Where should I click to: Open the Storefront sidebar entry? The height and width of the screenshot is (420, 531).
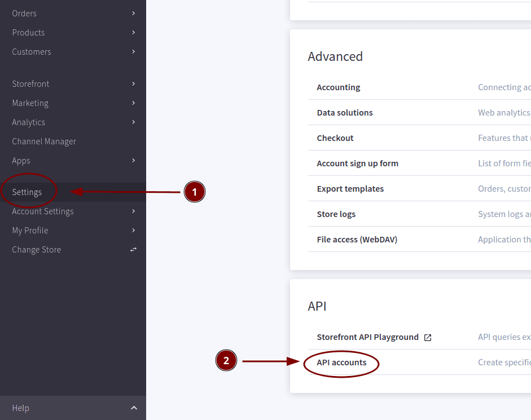coord(30,83)
